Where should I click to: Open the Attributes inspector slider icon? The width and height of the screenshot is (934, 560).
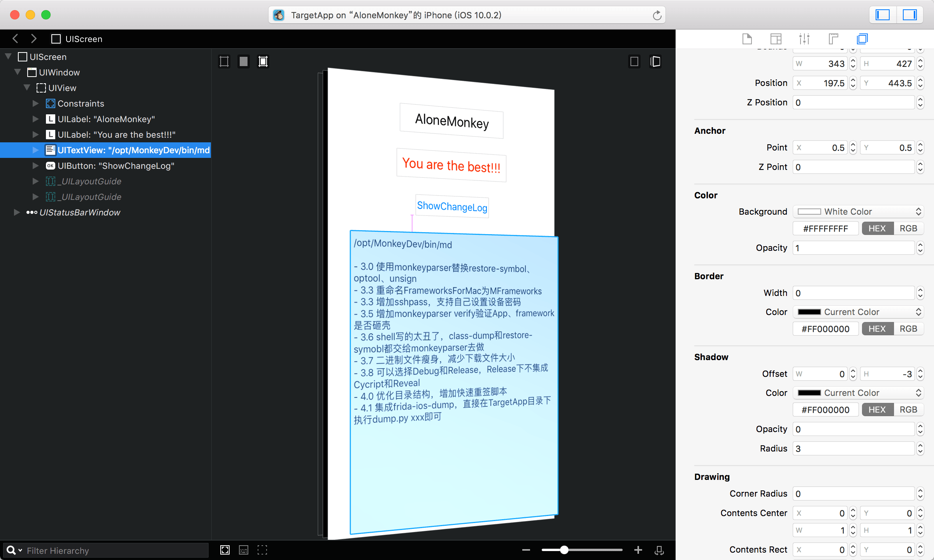click(804, 39)
